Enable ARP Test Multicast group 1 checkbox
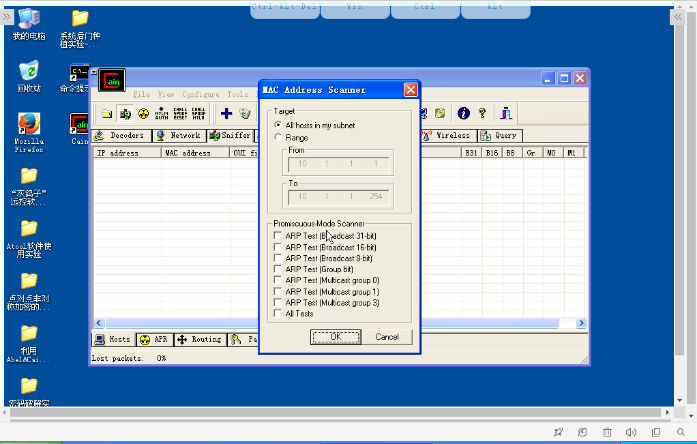697x444 pixels. (x=278, y=292)
